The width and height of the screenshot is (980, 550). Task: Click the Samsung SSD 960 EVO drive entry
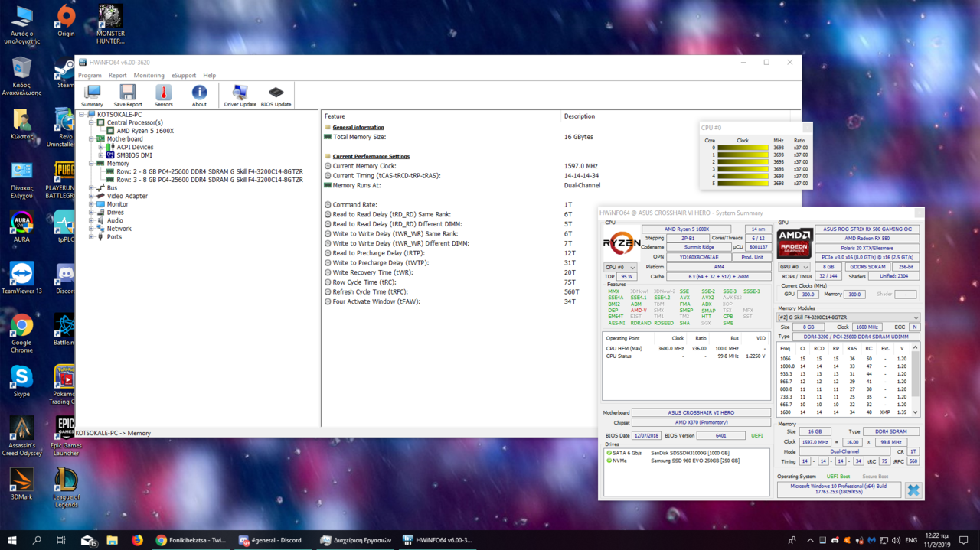686,461
